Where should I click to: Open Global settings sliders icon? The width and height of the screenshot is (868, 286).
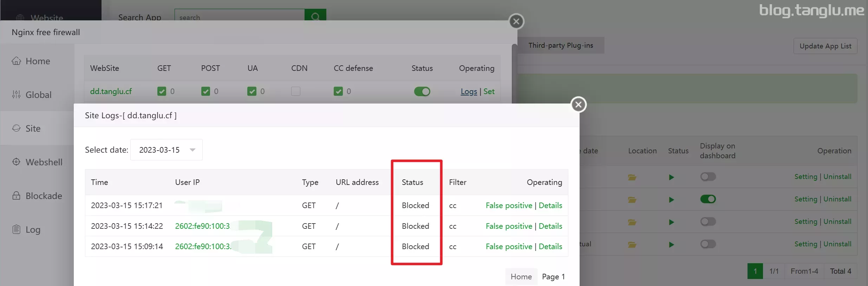[x=16, y=95]
